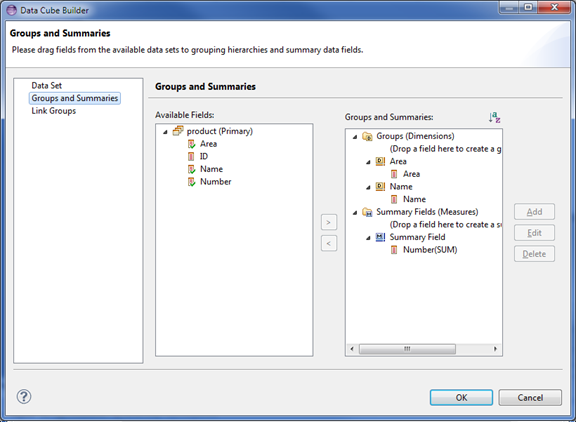This screenshot has width=576, height=422.
Task: Click the Summary Fields (Measures) folder icon
Action: (367, 212)
